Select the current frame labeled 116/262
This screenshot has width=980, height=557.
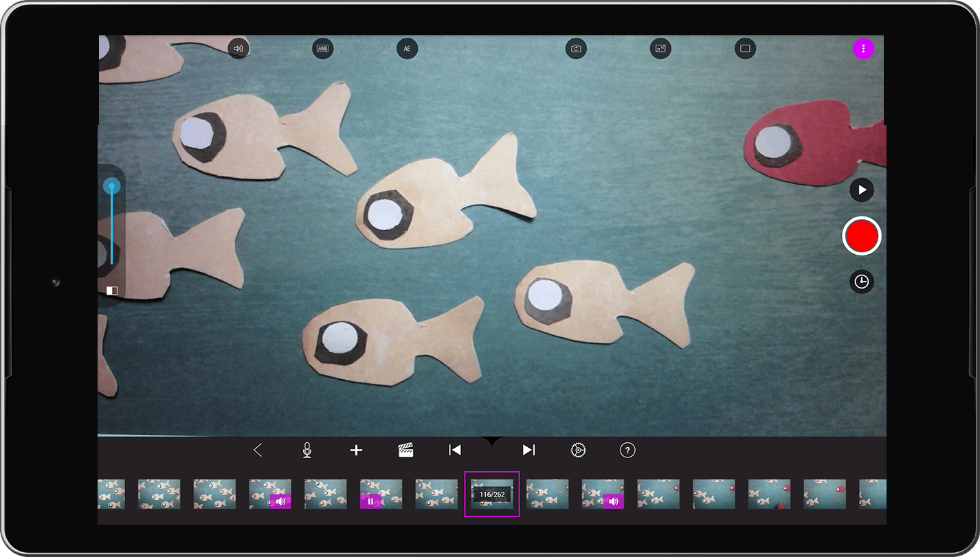492,495
